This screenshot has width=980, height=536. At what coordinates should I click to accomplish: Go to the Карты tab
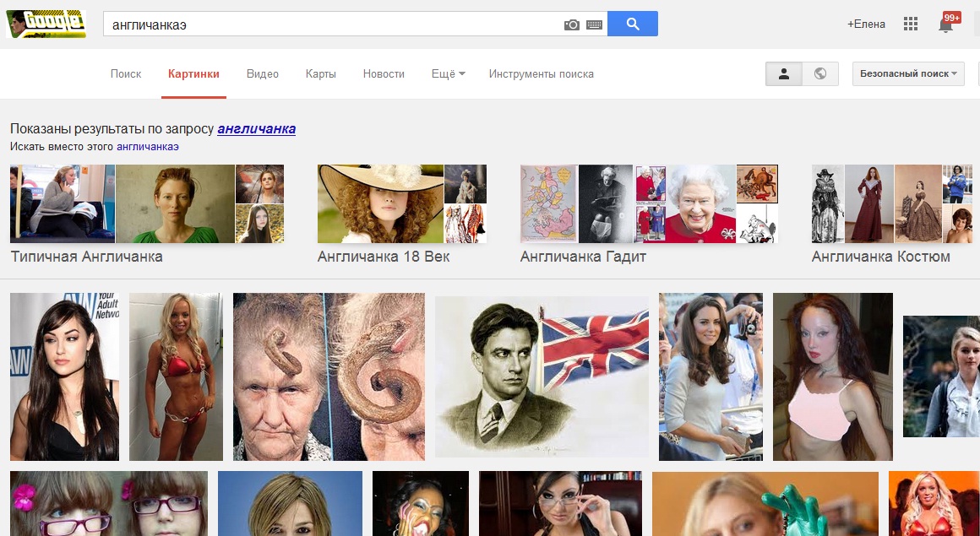pyautogui.click(x=320, y=73)
